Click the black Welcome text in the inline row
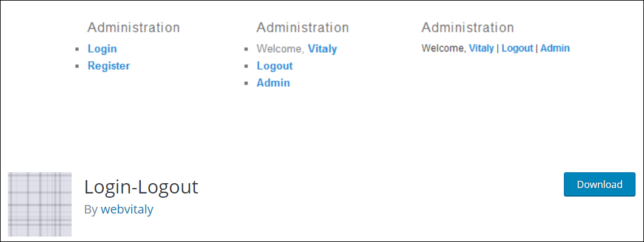The width and height of the screenshot is (644, 242). click(x=444, y=48)
